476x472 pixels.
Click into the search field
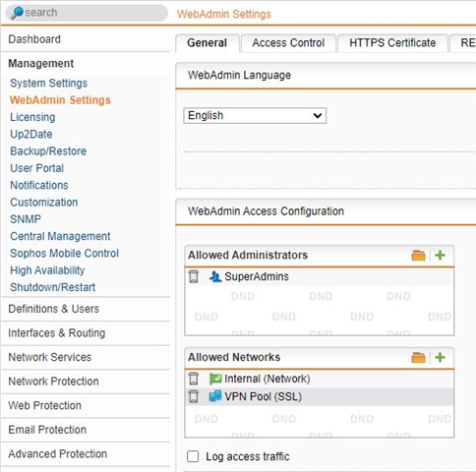click(87, 13)
